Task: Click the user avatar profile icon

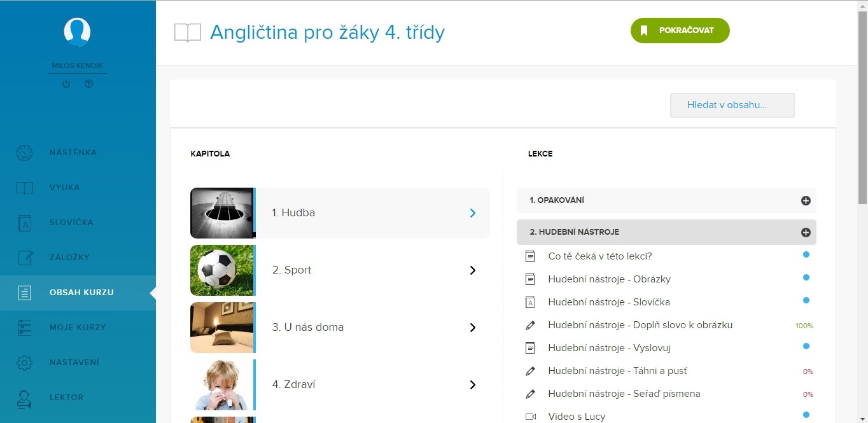Action: [x=77, y=32]
